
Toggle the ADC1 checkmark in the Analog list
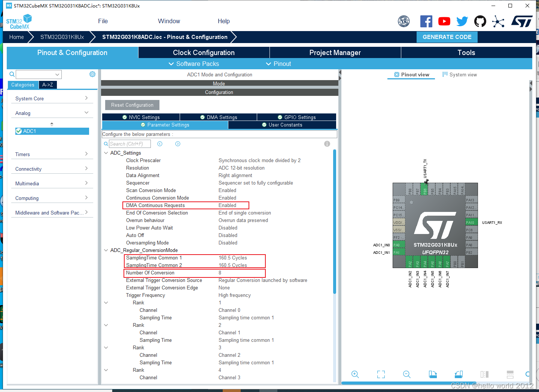tap(19, 131)
